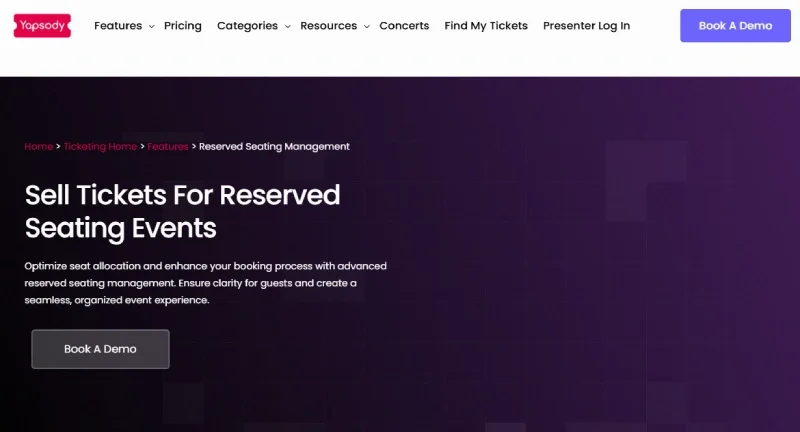Expand the chevron next to Resources

click(367, 27)
